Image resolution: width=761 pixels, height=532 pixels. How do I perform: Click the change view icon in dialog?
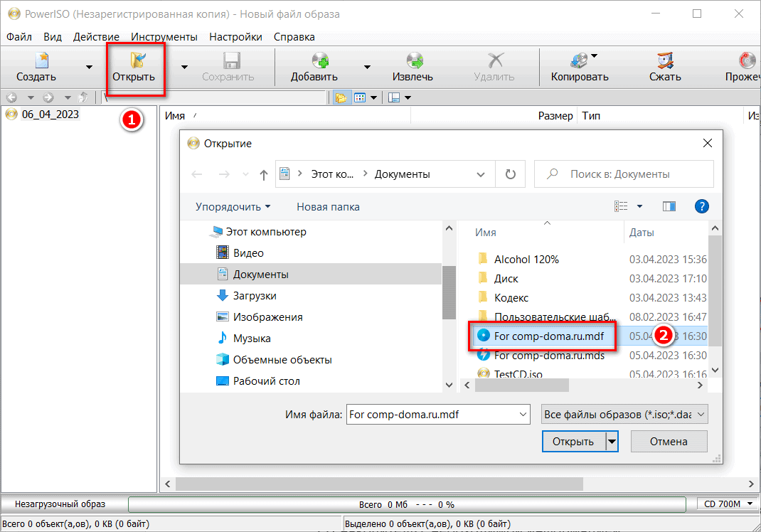(621, 207)
